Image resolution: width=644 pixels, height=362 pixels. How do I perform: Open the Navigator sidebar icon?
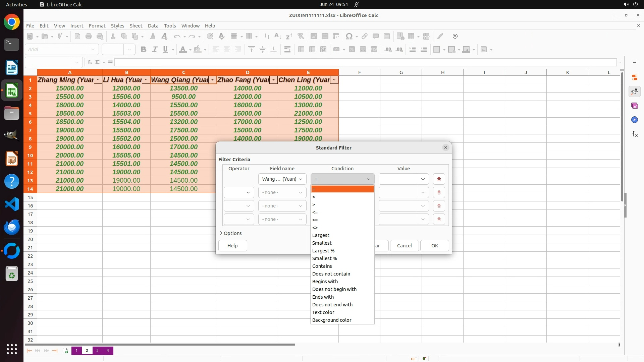(x=634, y=120)
